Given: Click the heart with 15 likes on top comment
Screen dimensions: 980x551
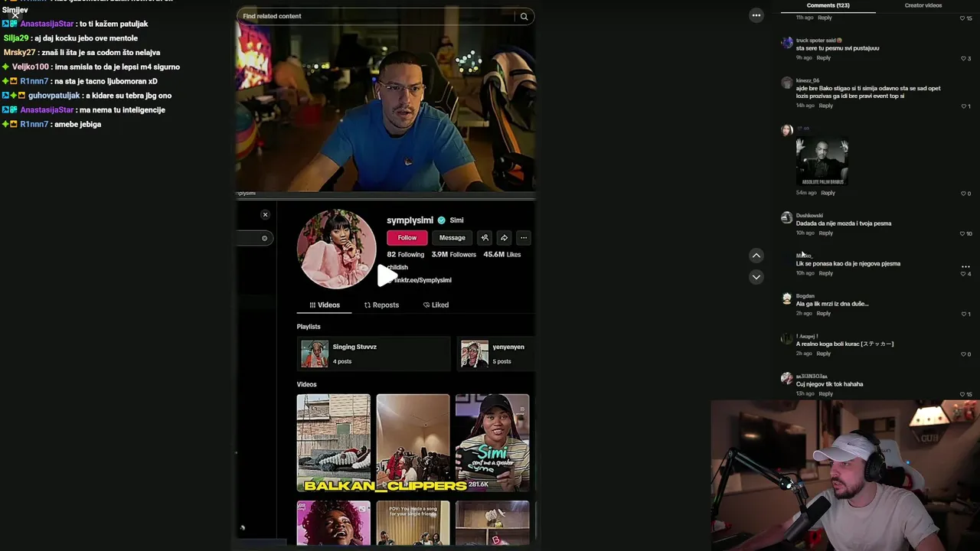Looking at the screenshot, I should click(963, 18).
